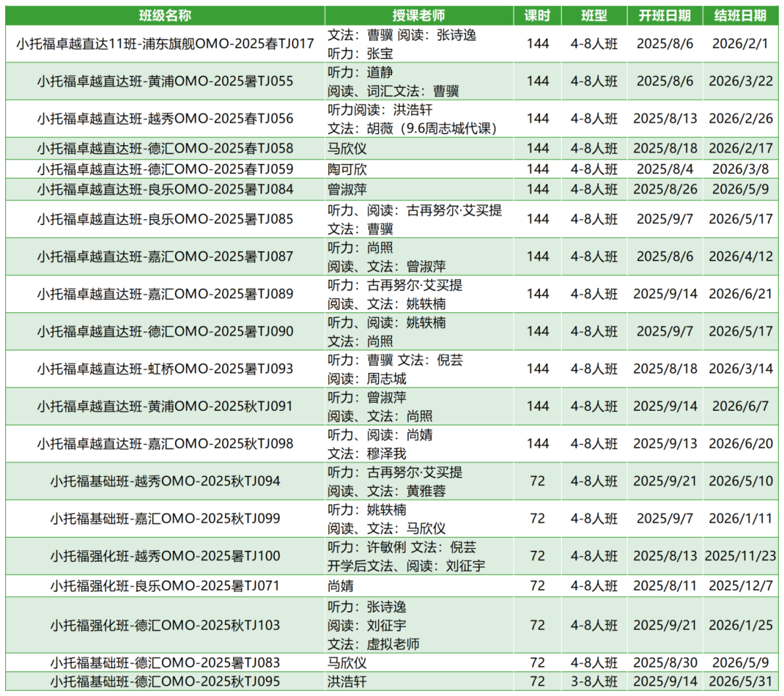Click the 班级名称 column header
The width and height of the screenshot is (784, 696).
[x=165, y=15]
